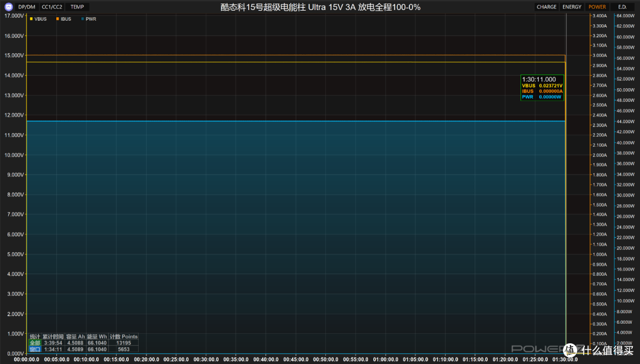Click the 3.000A current axis label
Screen dimensions: 640x364
coord(600,56)
